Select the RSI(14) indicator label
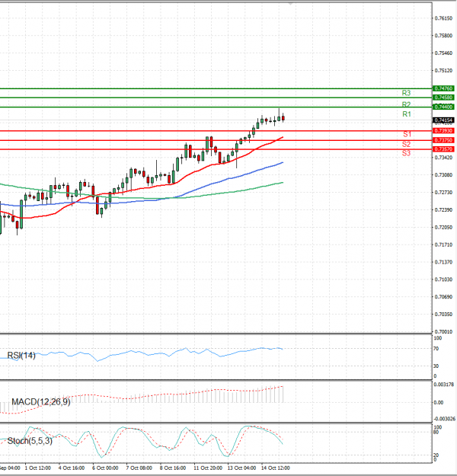 coord(22,355)
